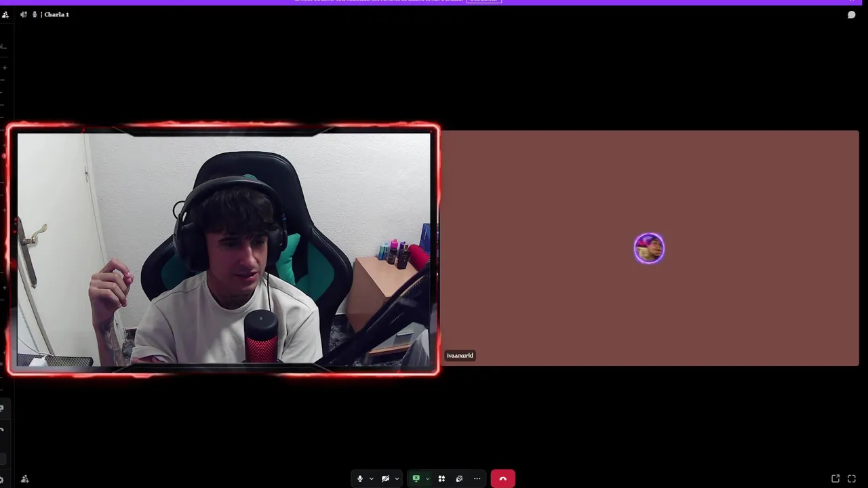Viewport: 868px width, 488px height.
Task: Open microphone input options arrow
Action: 371,479
